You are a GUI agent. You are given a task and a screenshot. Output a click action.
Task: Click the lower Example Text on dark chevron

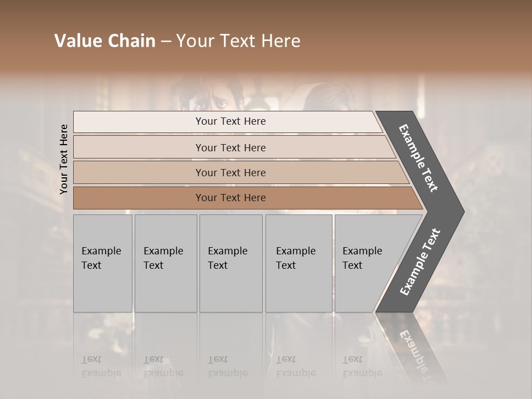click(420, 262)
